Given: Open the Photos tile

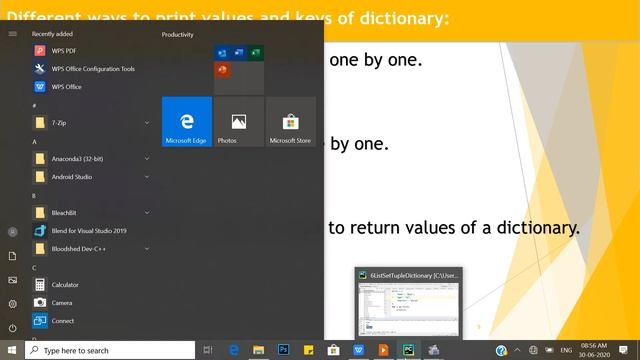Looking at the screenshot, I should [x=239, y=122].
